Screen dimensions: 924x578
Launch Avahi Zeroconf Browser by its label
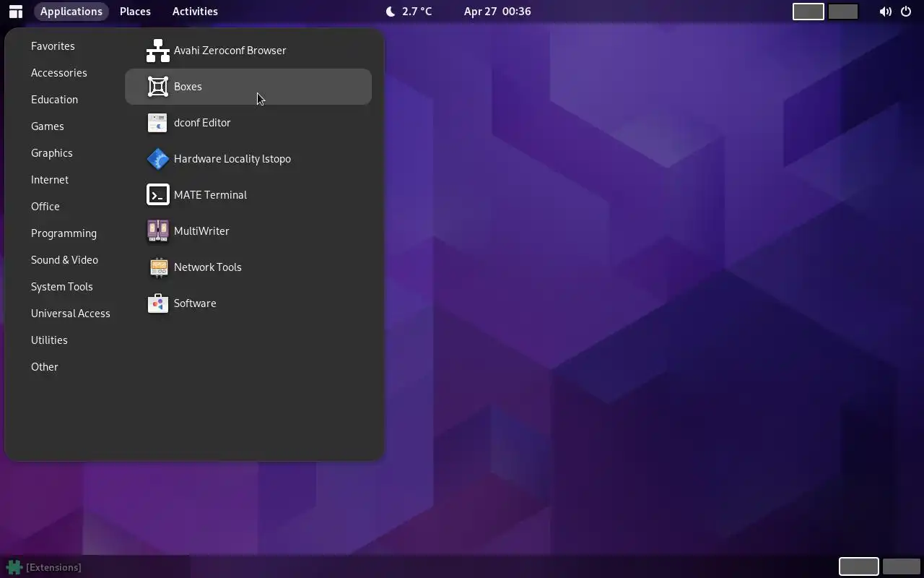230,51
